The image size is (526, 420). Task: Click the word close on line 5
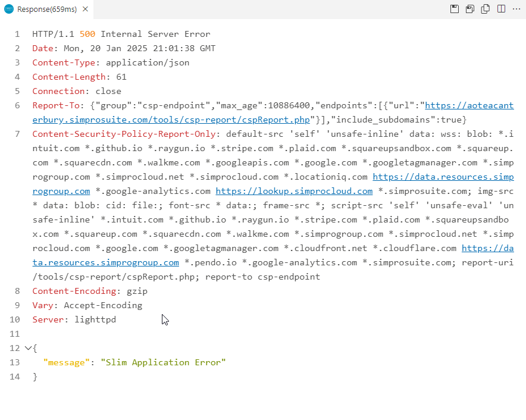pos(108,91)
